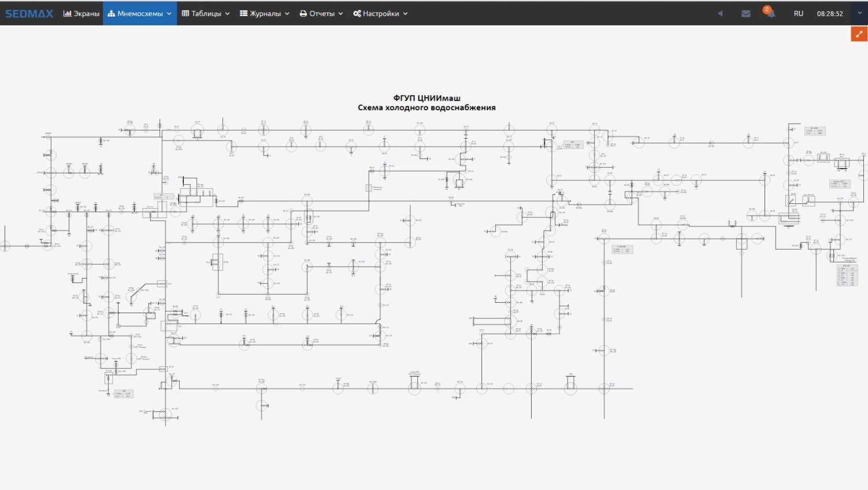Open messages via the envelope icon

click(x=745, y=13)
